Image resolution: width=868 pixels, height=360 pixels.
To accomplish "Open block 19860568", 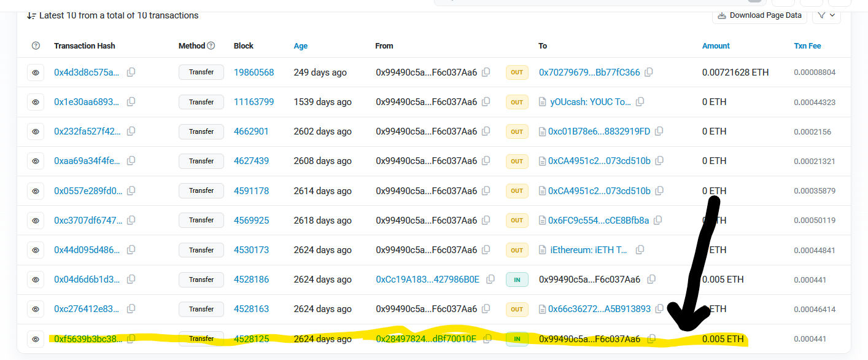I will pyautogui.click(x=254, y=72).
